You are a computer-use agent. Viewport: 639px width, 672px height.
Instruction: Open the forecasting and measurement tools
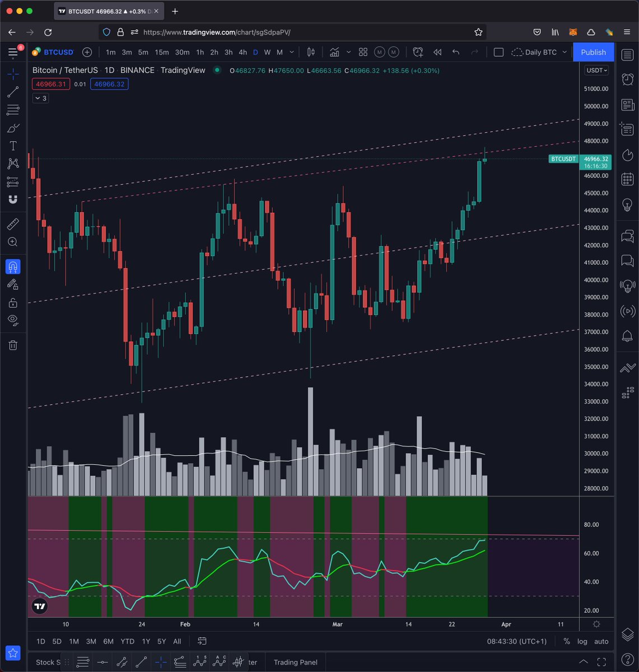click(13, 181)
